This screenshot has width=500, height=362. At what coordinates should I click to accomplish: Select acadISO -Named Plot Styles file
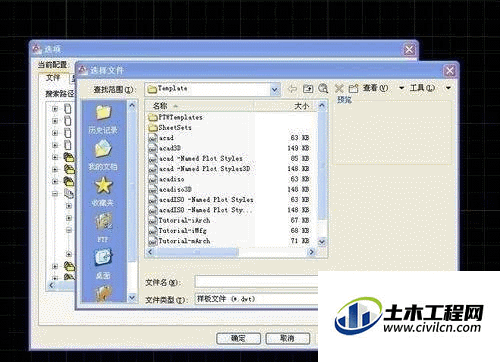[201, 200]
